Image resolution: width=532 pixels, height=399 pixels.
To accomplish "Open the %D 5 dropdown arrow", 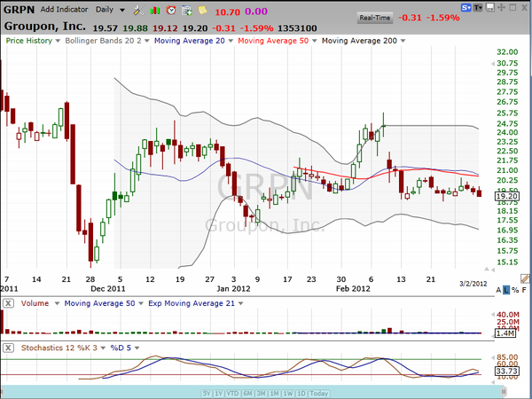I will coord(137,348).
